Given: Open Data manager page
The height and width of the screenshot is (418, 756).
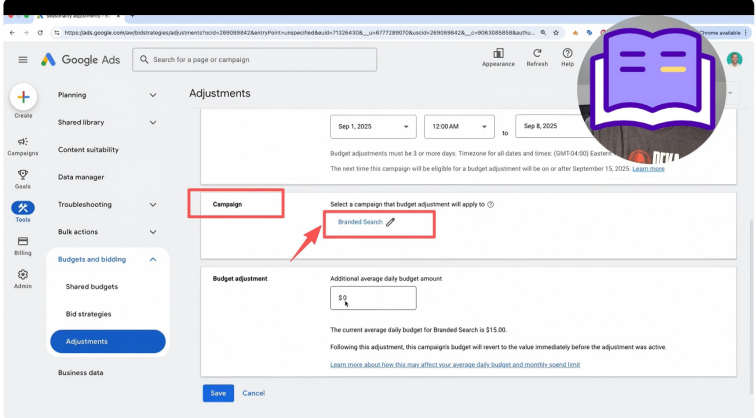Looking at the screenshot, I should [81, 177].
